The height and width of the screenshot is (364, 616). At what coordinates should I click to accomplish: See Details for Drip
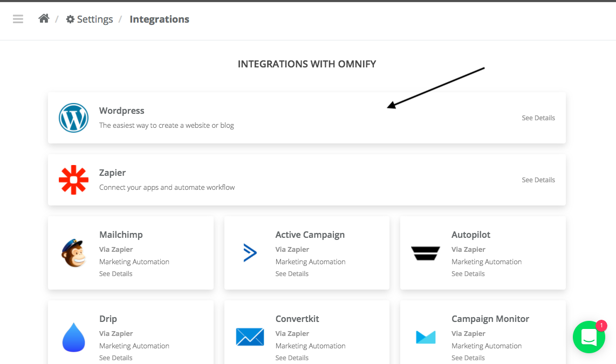(115, 358)
